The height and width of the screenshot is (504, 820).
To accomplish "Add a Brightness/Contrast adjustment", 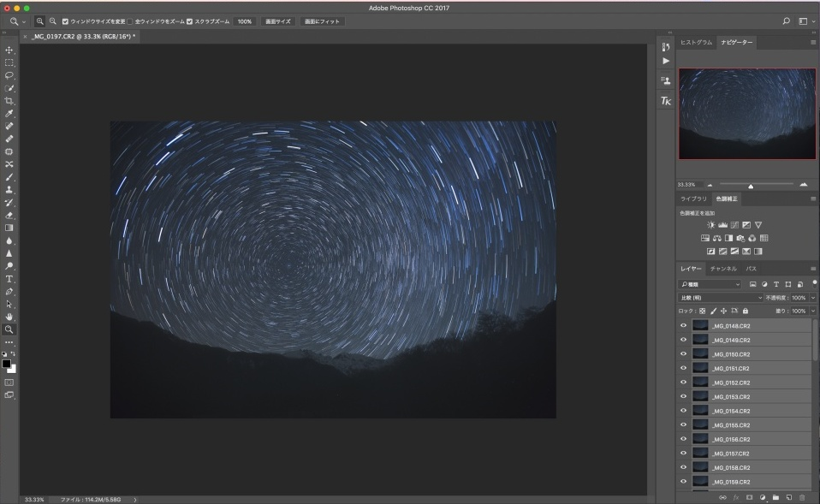I will coord(710,225).
